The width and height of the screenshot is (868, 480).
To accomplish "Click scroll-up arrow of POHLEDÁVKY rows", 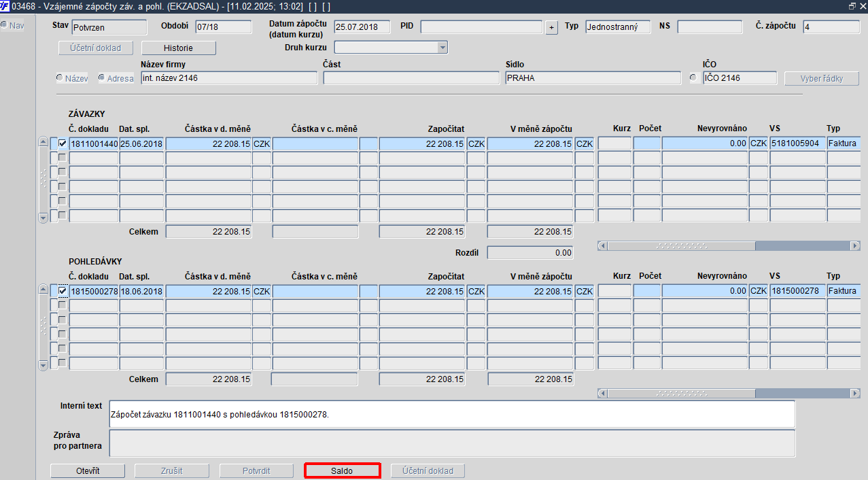I will pos(44,290).
